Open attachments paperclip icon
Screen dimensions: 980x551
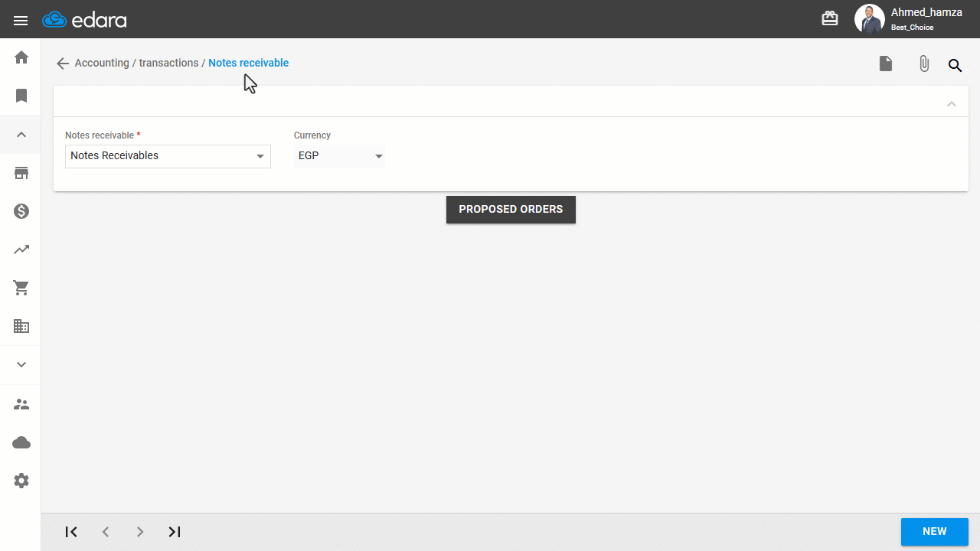924,64
